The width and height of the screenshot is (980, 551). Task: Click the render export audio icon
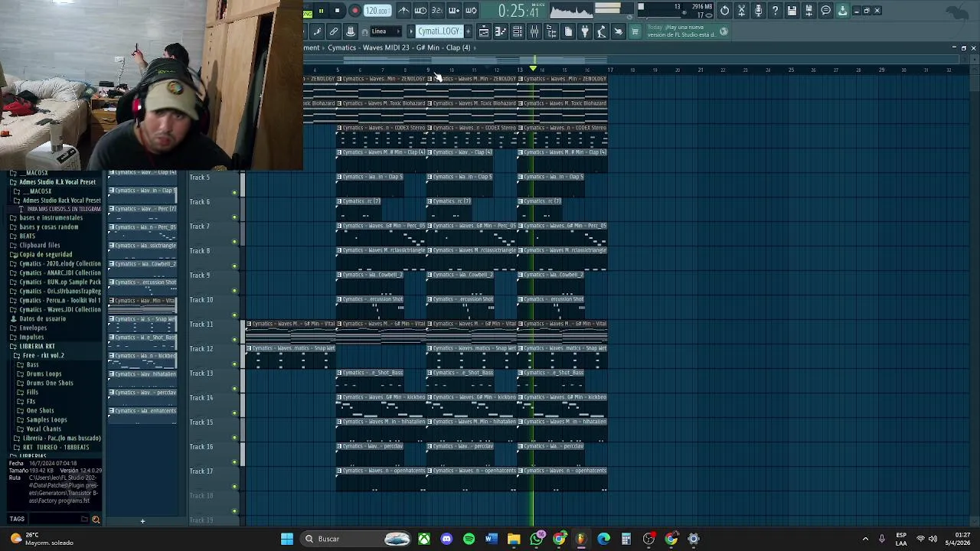tap(808, 11)
